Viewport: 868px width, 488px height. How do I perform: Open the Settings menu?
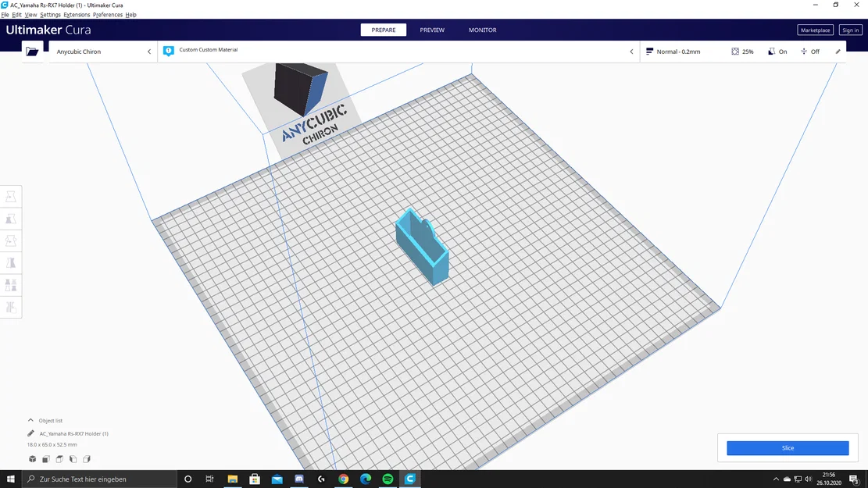50,15
